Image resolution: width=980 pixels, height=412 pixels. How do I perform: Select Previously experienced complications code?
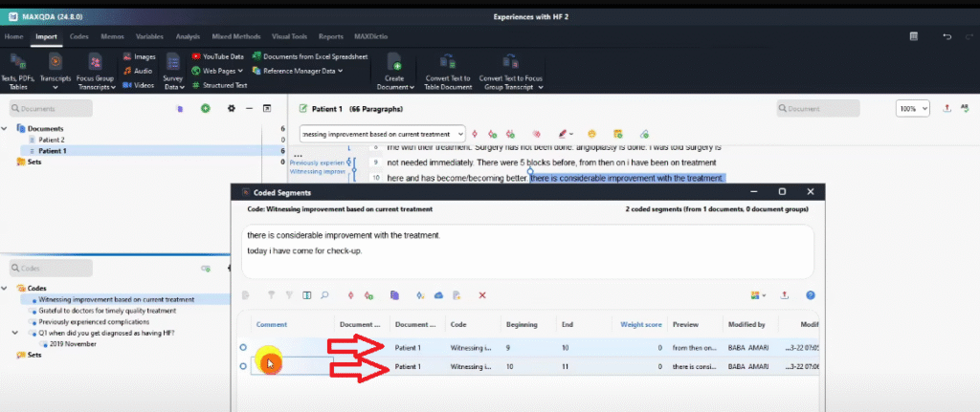click(94, 322)
